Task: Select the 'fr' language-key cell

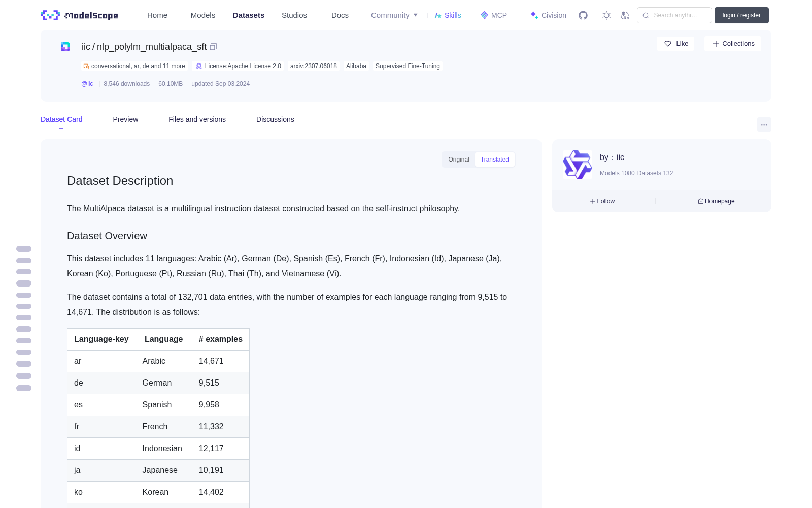Action: (x=101, y=427)
